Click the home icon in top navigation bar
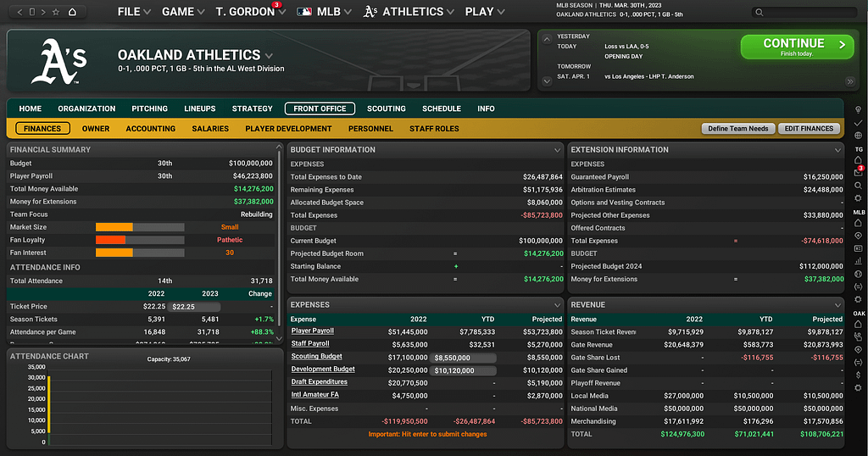Image resolution: width=868 pixels, height=456 pixels. coord(72,12)
